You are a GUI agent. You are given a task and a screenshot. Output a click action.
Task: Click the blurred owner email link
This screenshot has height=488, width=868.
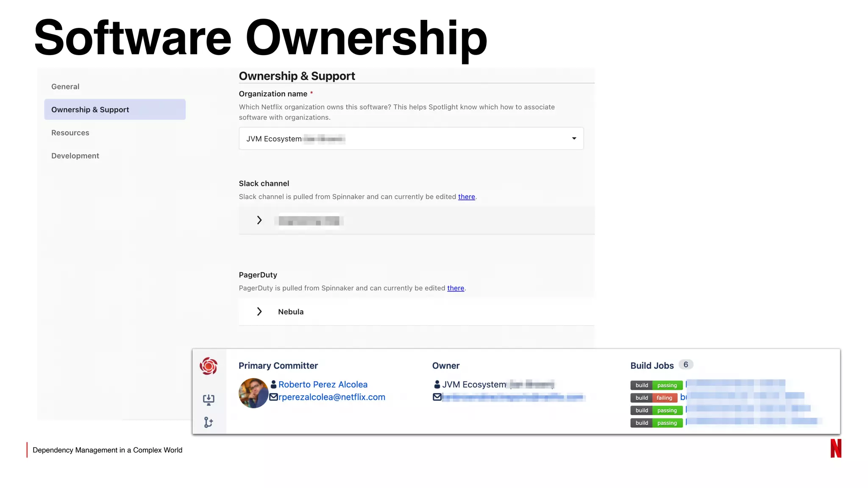click(x=513, y=397)
